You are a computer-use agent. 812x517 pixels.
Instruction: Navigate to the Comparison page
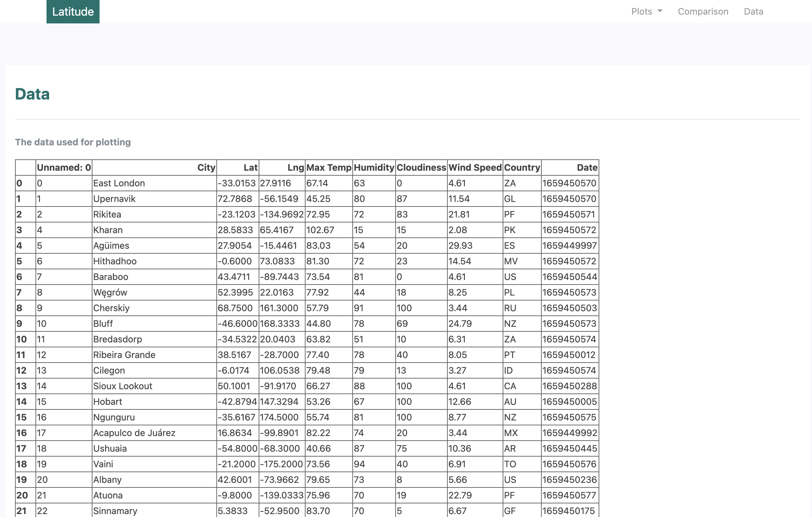(x=703, y=11)
